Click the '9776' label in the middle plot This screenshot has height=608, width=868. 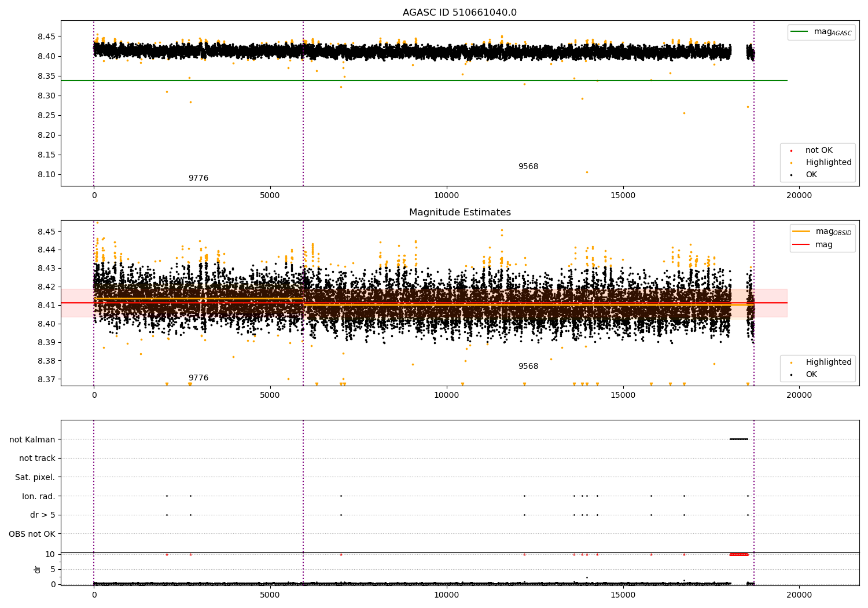(x=198, y=378)
